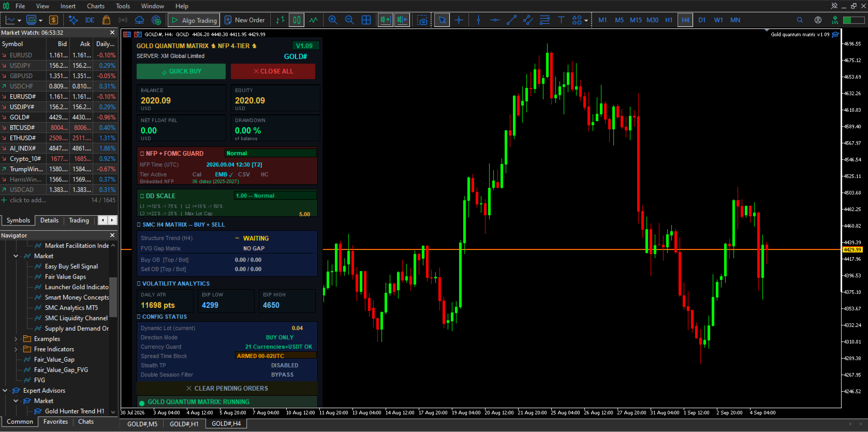Select the text label tool
This screenshot has height=432, width=868.
561,20
